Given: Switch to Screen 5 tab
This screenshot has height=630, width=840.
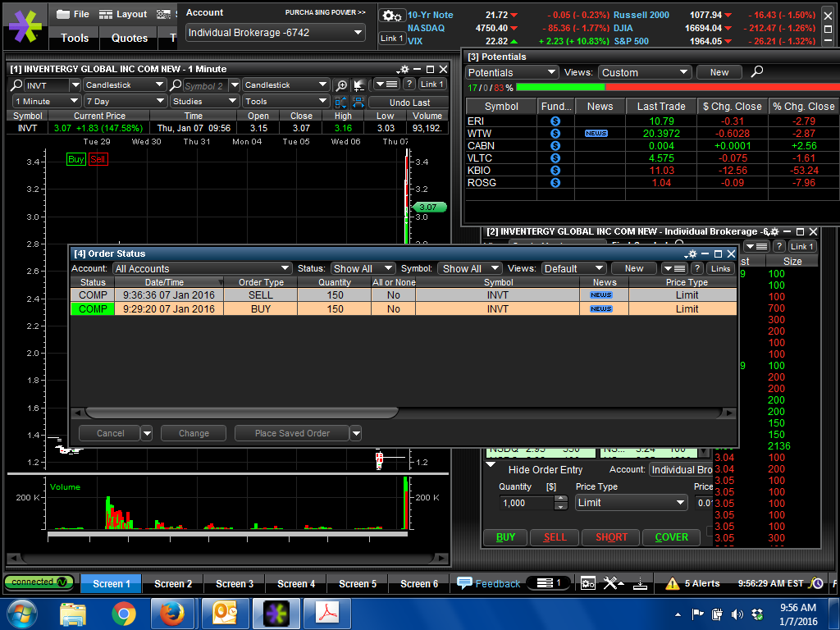Looking at the screenshot, I should (358, 583).
